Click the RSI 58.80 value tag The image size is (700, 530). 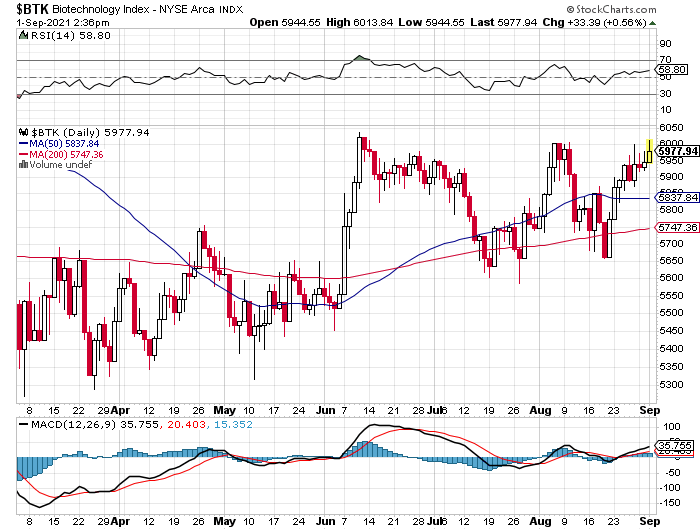[668, 70]
